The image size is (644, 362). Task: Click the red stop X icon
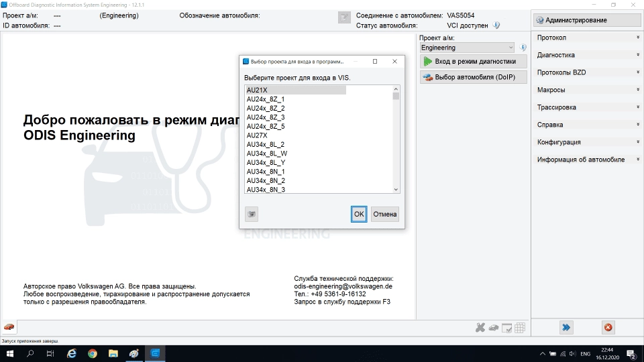(x=608, y=327)
